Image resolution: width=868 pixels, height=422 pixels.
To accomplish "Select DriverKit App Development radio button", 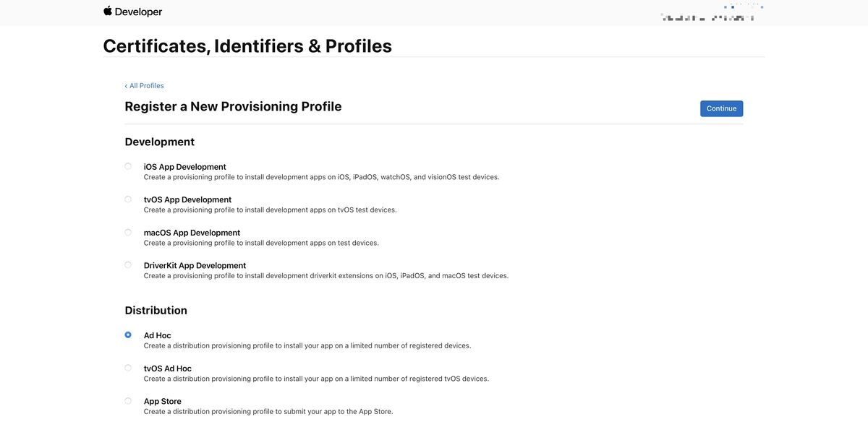I will point(128,265).
